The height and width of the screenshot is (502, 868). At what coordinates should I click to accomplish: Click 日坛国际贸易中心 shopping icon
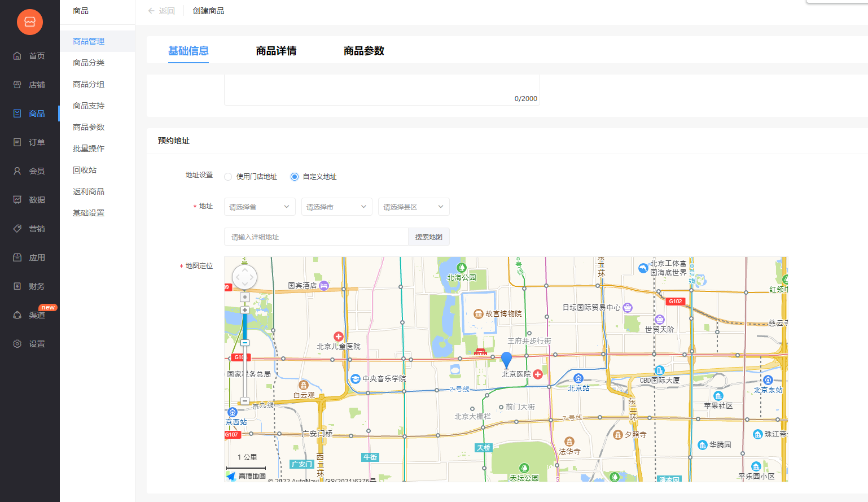click(628, 308)
